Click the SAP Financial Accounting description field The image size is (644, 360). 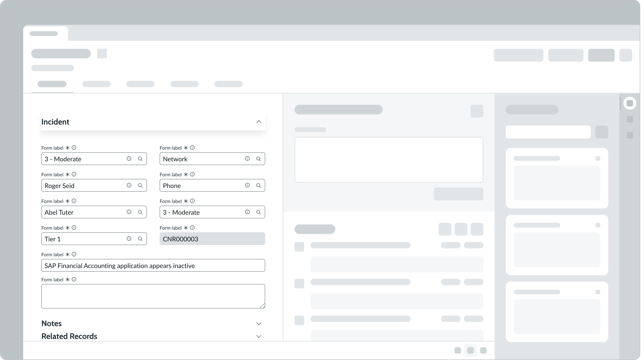click(x=153, y=265)
